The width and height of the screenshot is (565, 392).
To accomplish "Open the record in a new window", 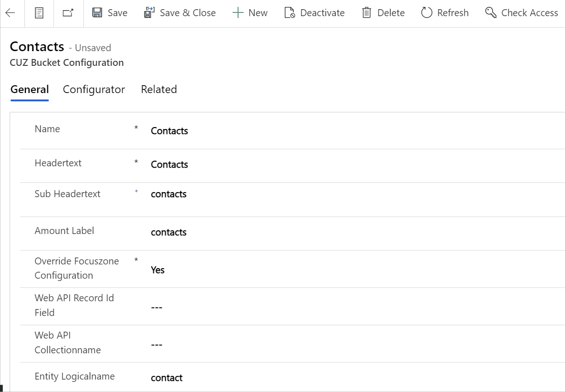I will [x=68, y=12].
